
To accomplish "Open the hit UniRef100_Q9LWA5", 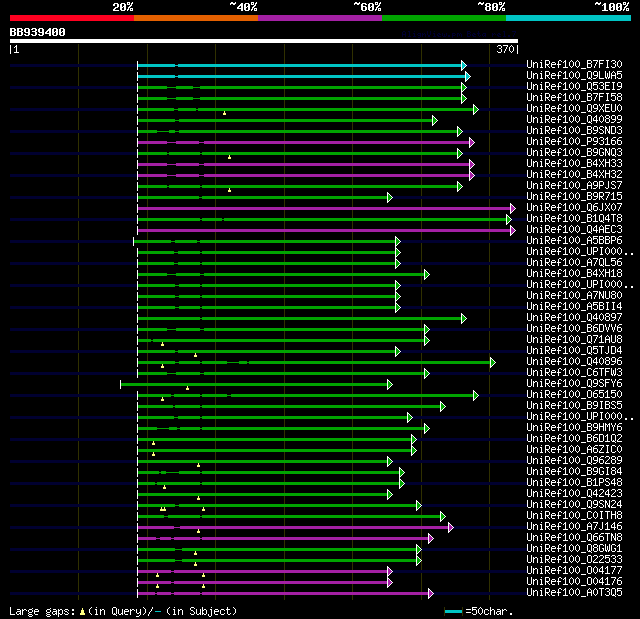I will click(x=574, y=75).
